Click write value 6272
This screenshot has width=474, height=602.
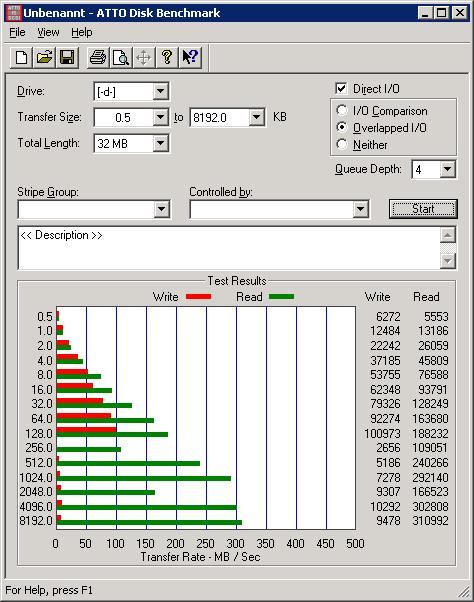coord(388,316)
